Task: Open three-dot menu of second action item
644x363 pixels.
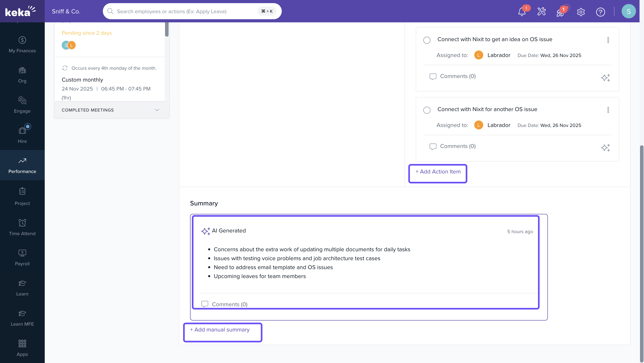Action: 608,110
